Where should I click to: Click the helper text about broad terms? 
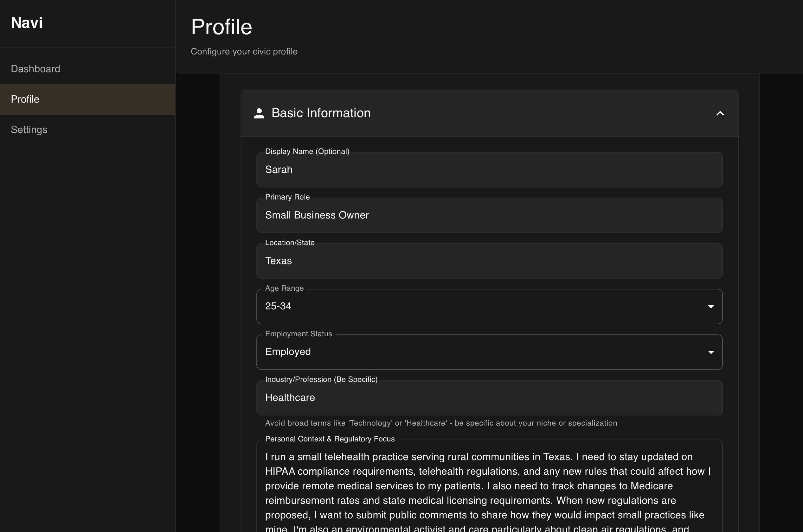click(441, 423)
